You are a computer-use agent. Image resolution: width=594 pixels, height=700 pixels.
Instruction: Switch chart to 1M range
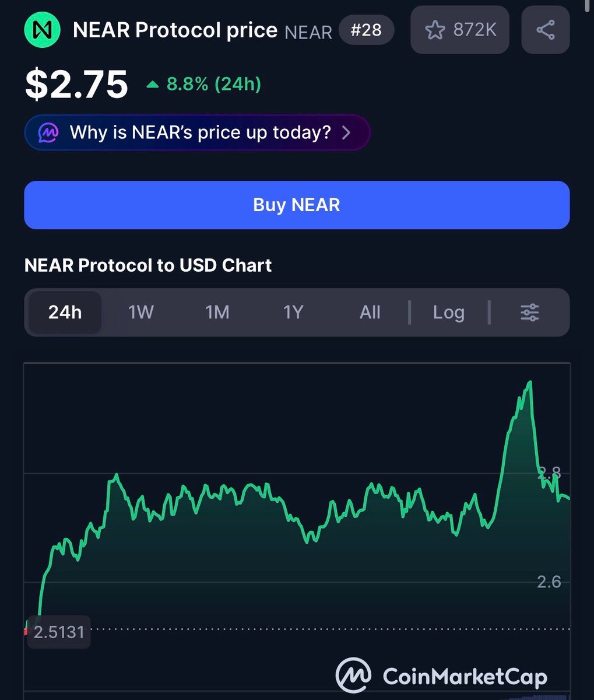(217, 313)
